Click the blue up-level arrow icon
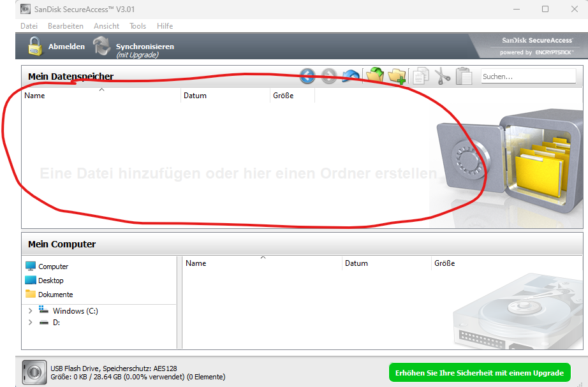588x387 pixels. coord(350,77)
